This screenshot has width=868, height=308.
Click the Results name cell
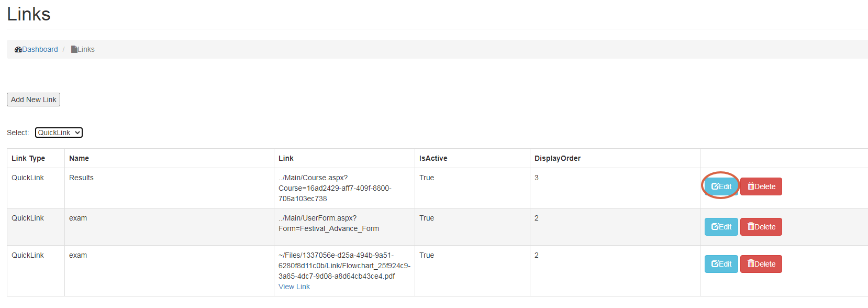click(x=81, y=178)
